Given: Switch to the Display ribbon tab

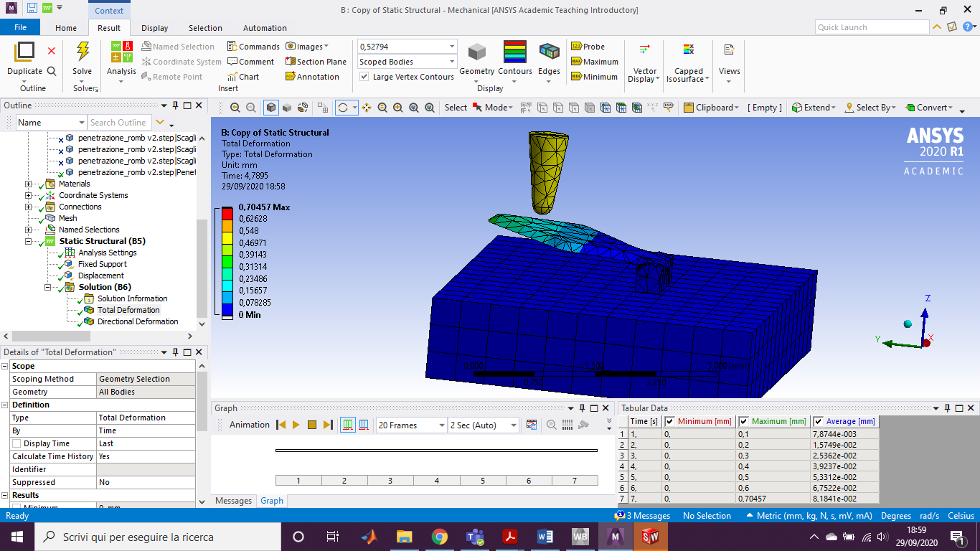Looking at the screenshot, I should point(154,28).
